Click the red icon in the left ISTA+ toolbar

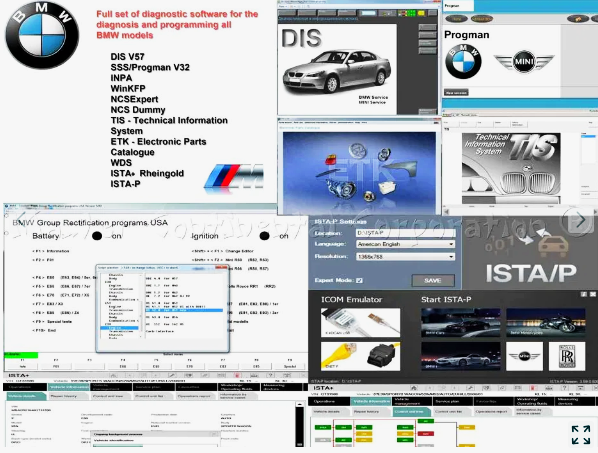coord(237,376)
